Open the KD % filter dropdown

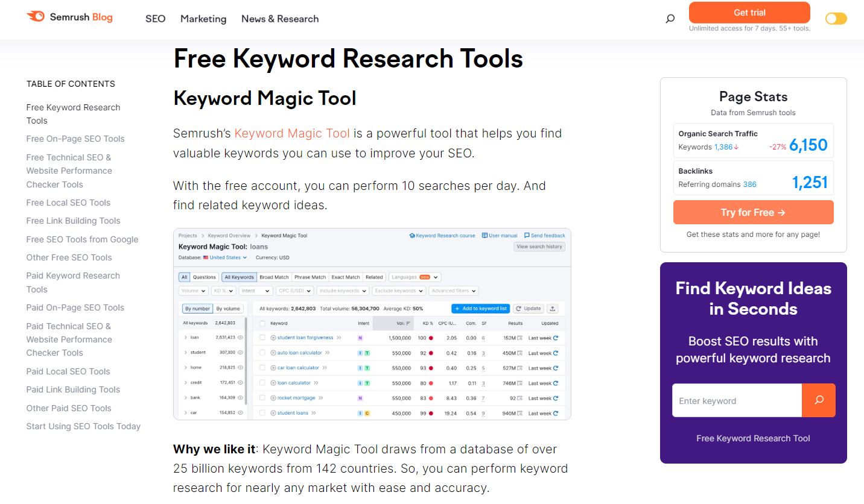223,291
